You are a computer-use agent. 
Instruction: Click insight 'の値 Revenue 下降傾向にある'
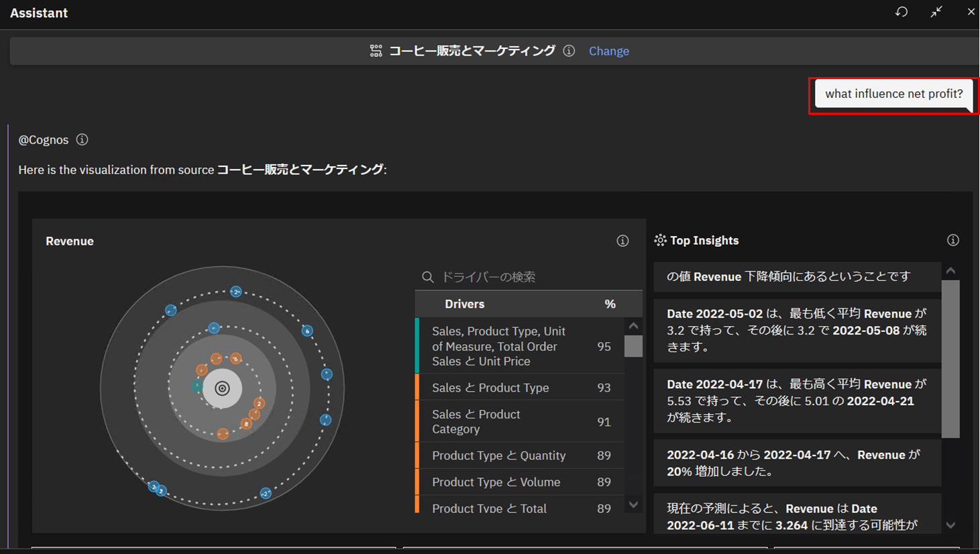pos(797,276)
